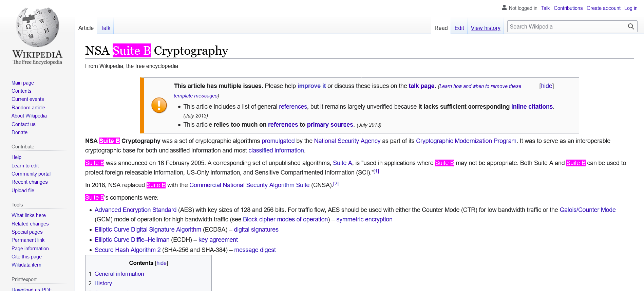This screenshot has height=291, width=644.
Task: Click footnote reference number 2
Action: click(x=336, y=184)
